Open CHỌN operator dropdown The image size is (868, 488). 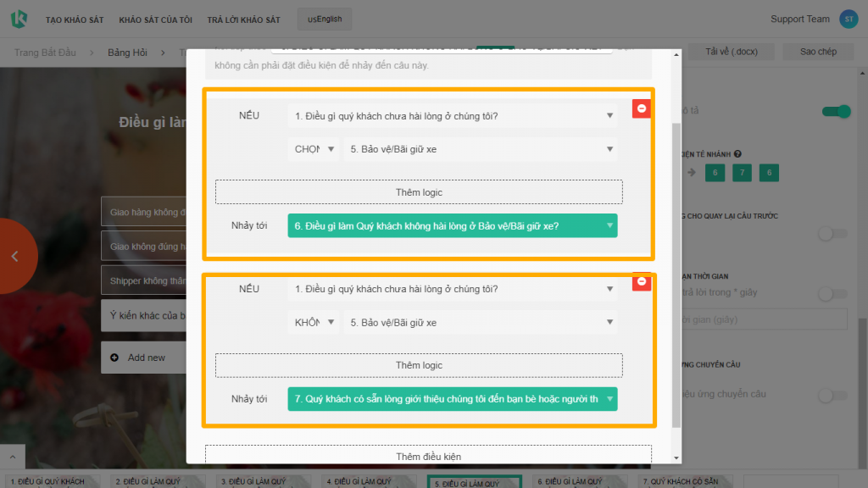pyautogui.click(x=314, y=149)
